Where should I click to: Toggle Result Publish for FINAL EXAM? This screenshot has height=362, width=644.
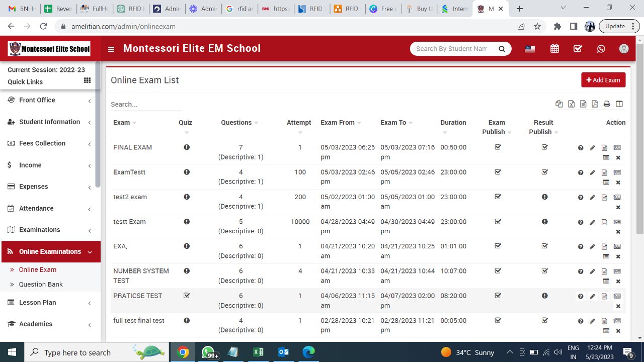click(x=545, y=147)
